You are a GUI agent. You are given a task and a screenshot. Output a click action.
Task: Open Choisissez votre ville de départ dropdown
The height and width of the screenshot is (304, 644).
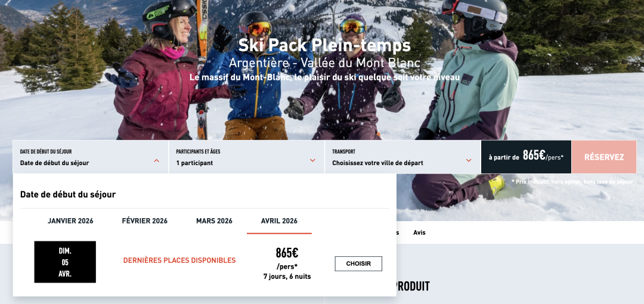[402, 157]
